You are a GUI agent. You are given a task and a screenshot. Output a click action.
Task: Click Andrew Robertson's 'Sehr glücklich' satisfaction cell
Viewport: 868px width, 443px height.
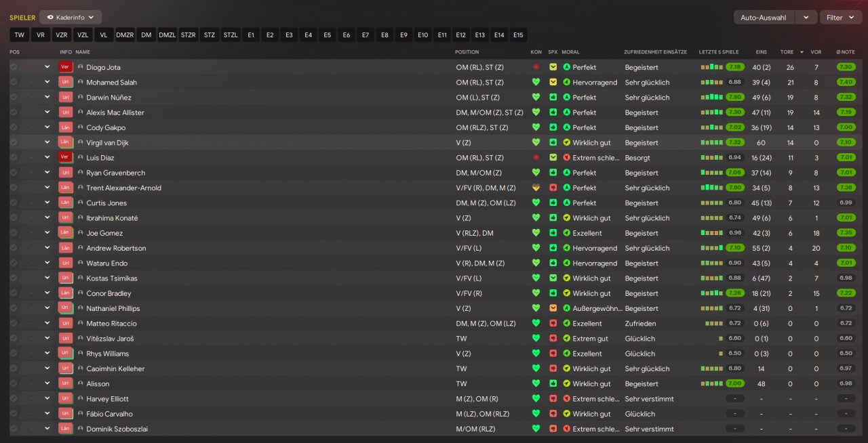tap(647, 248)
